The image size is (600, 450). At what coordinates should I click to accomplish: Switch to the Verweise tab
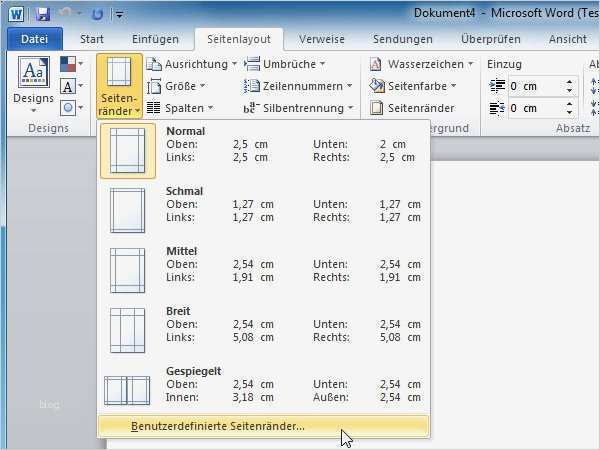(x=321, y=39)
